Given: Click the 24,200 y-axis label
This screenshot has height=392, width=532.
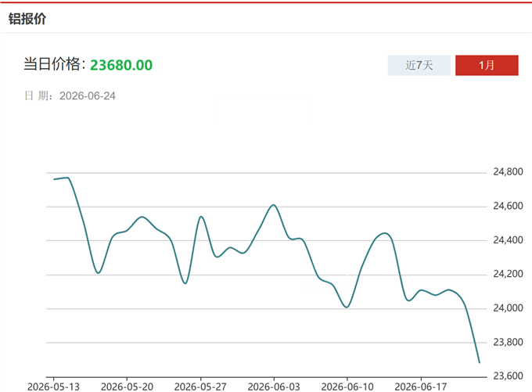Looking at the screenshot, I should 508,274.
